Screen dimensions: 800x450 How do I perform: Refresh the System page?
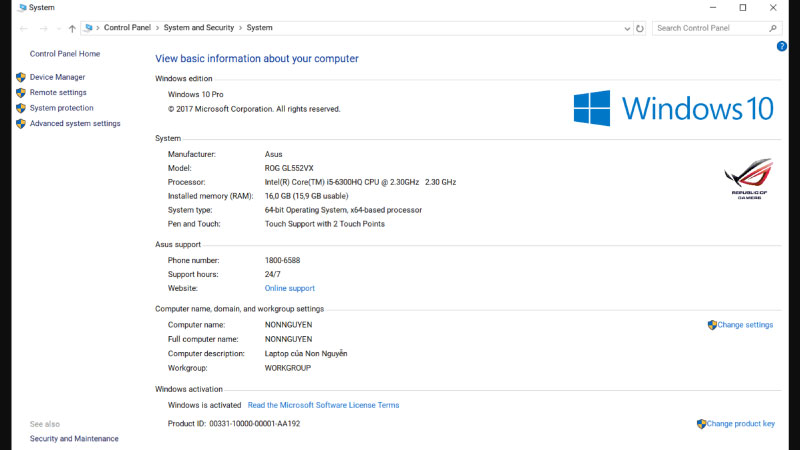[640, 28]
